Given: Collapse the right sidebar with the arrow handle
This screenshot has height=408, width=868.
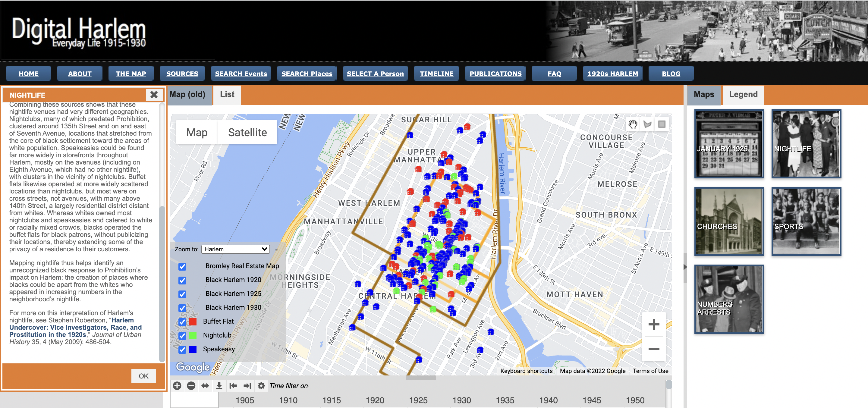Looking at the screenshot, I should pos(685,267).
